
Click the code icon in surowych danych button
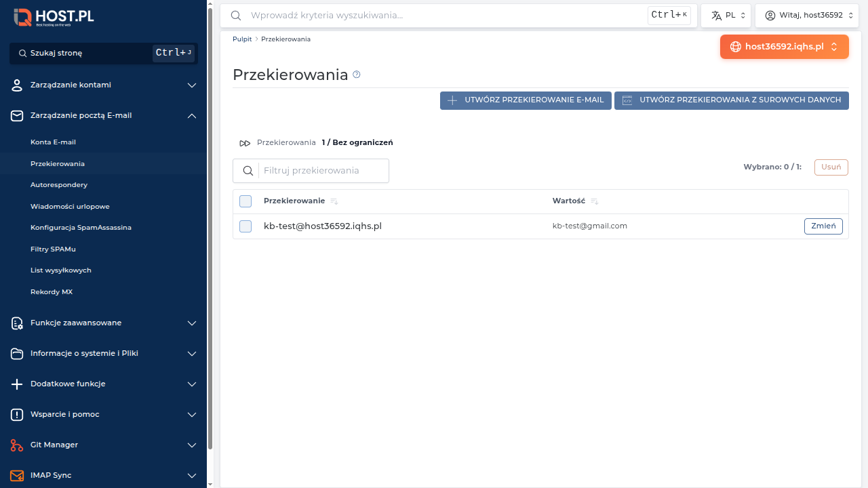pyautogui.click(x=627, y=100)
